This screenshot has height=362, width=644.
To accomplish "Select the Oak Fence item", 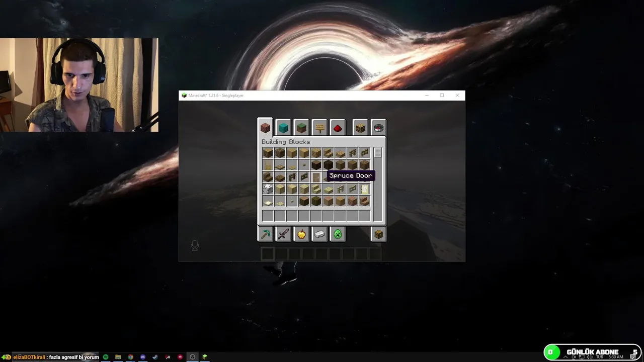I will click(352, 153).
